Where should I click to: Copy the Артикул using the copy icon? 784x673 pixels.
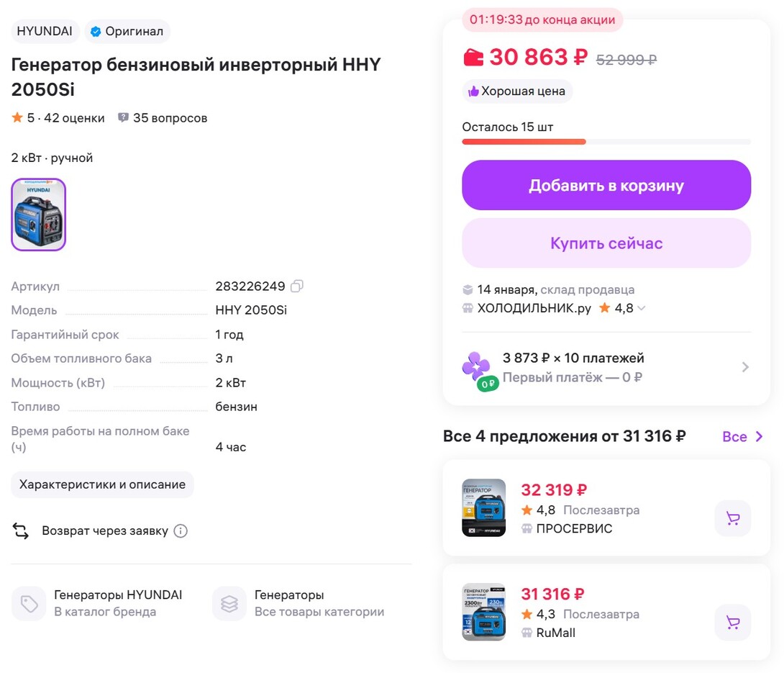pos(296,286)
